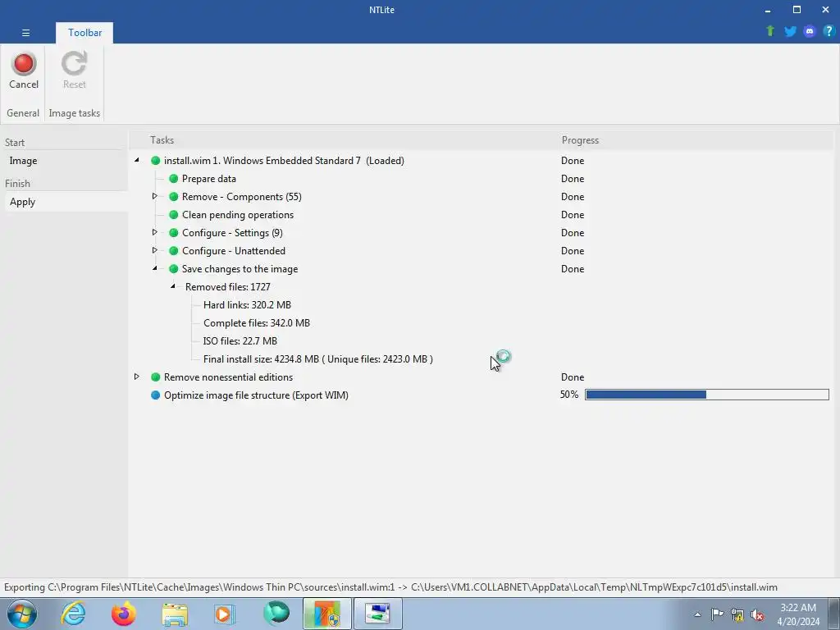This screenshot has height=630, width=840.
Task: Switch to NTLite taskbar button
Action: pos(326,614)
